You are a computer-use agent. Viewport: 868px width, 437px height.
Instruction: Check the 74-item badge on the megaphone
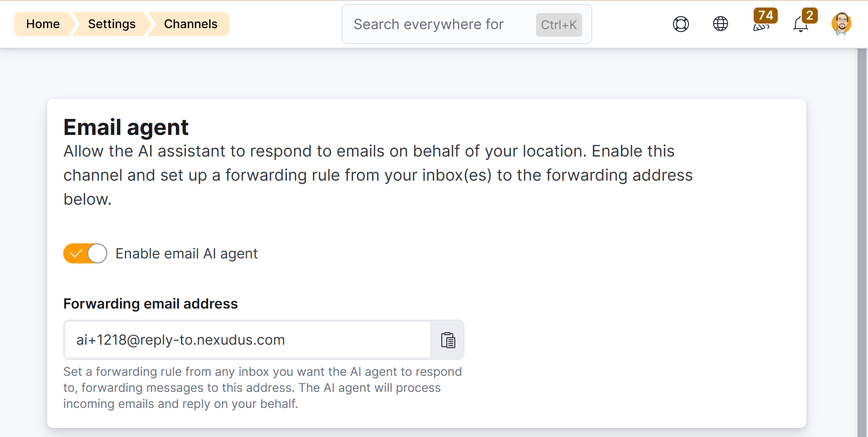tap(765, 15)
